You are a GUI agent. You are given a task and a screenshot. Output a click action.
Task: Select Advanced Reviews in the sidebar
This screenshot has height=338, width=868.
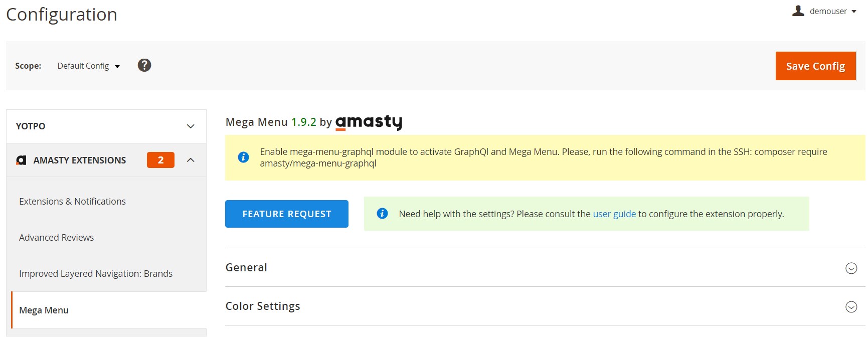click(x=56, y=237)
